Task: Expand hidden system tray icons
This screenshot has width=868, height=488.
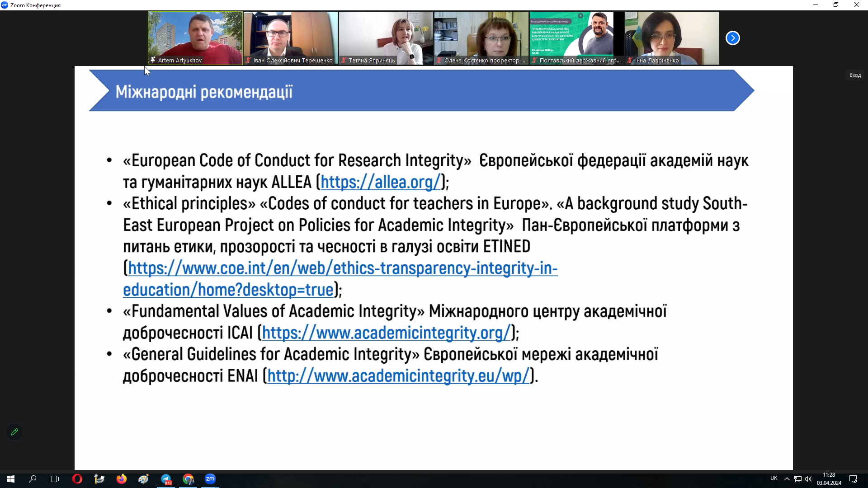Action: (787, 479)
